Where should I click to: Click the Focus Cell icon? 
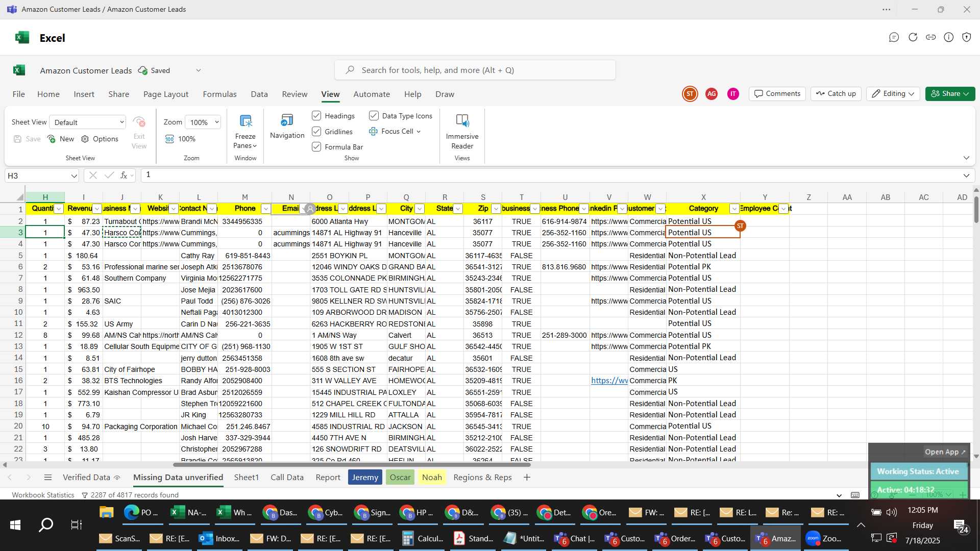point(373,132)
